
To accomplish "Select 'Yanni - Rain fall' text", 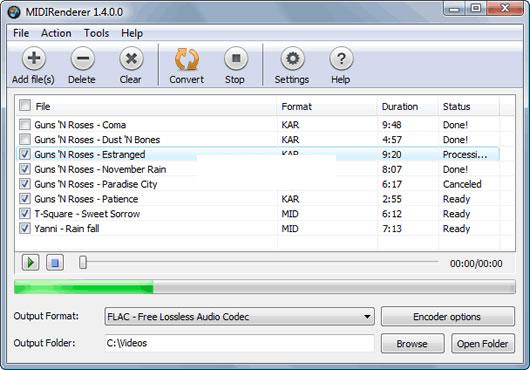I will click(67, 229).
